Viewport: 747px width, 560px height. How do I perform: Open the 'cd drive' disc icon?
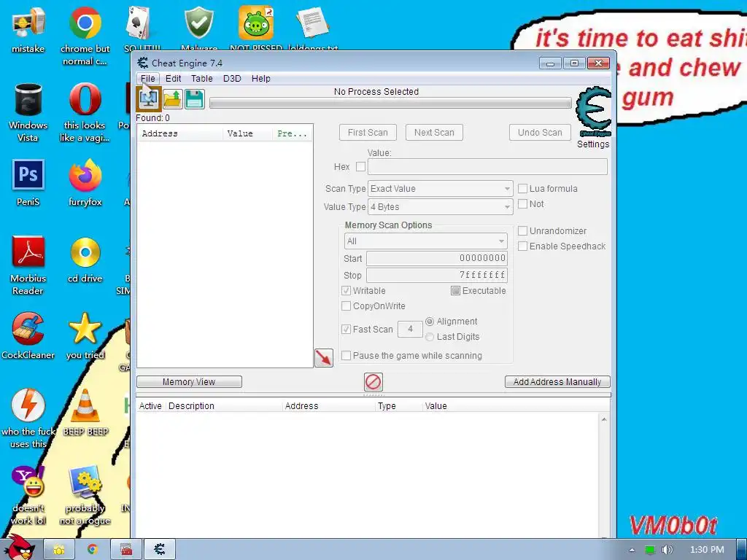pyautogui.click(x=85, y=260)
